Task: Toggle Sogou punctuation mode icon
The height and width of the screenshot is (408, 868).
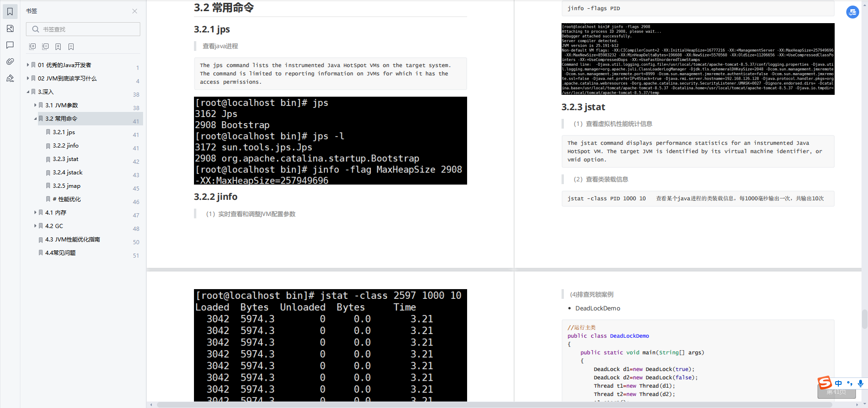Action: point(849,383)
